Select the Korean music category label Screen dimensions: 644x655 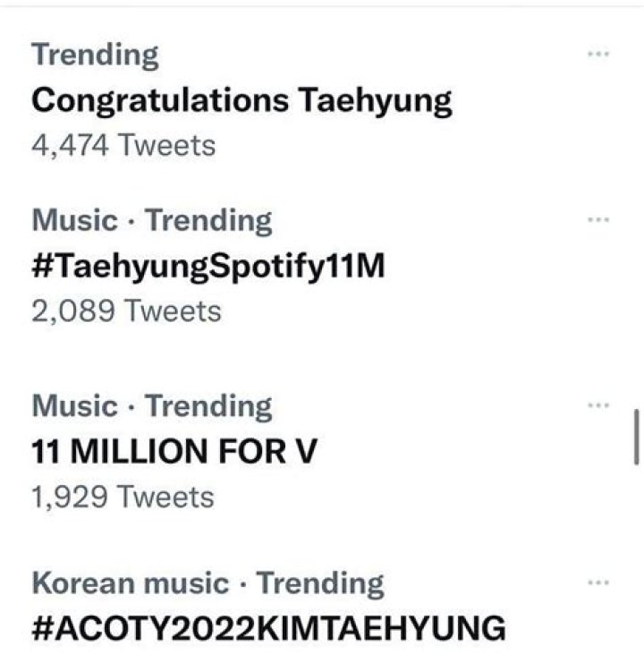(x=130, y=583)
